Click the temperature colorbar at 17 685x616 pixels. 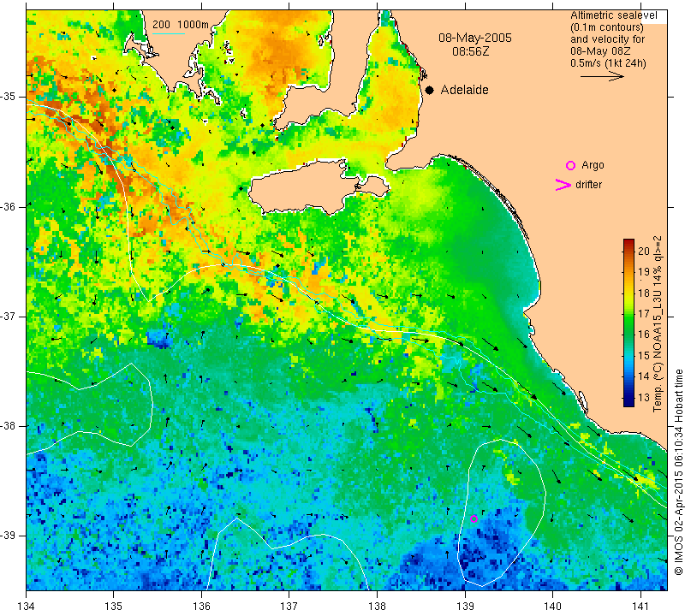[628, 313]
